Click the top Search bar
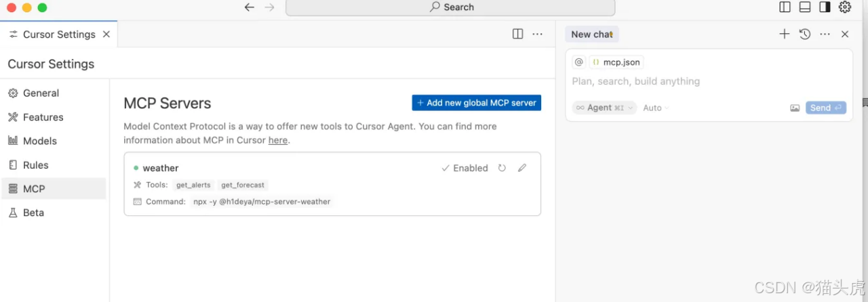The height and width of the screenshot is (302, 868). [x=450, y=7]
